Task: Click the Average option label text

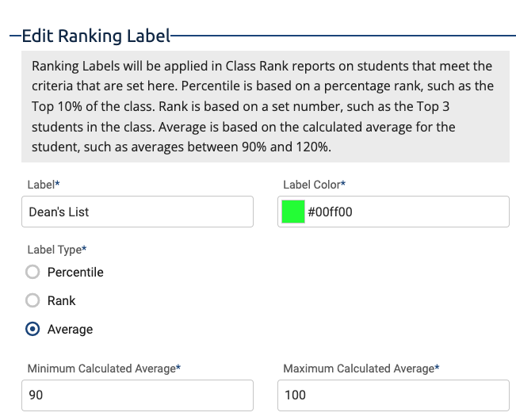Action: click(70, 329)
